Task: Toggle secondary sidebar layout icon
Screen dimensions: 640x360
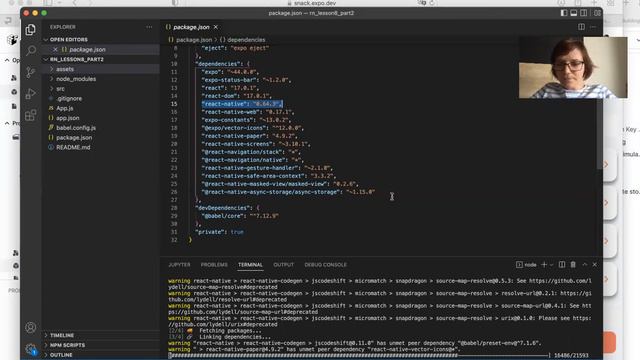Action: 584,13
